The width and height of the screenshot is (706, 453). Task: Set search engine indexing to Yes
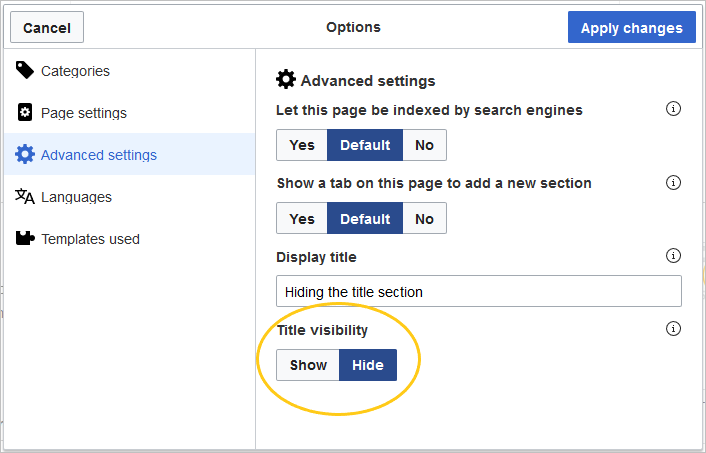[302, 145]
